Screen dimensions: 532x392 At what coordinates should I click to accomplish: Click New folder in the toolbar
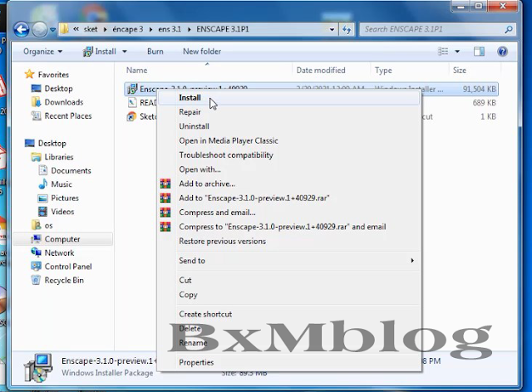point(202,51)
